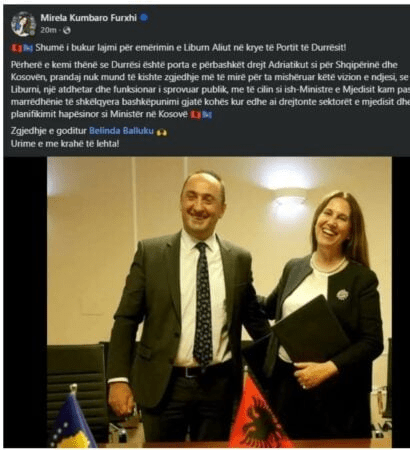Image resolution: width=410 pixels, height=450 pixels.
Task: Click the "20m" post timestamp
Action: tap(48, 30)
